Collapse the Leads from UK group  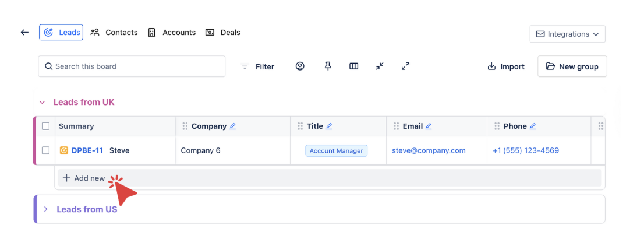42,103
